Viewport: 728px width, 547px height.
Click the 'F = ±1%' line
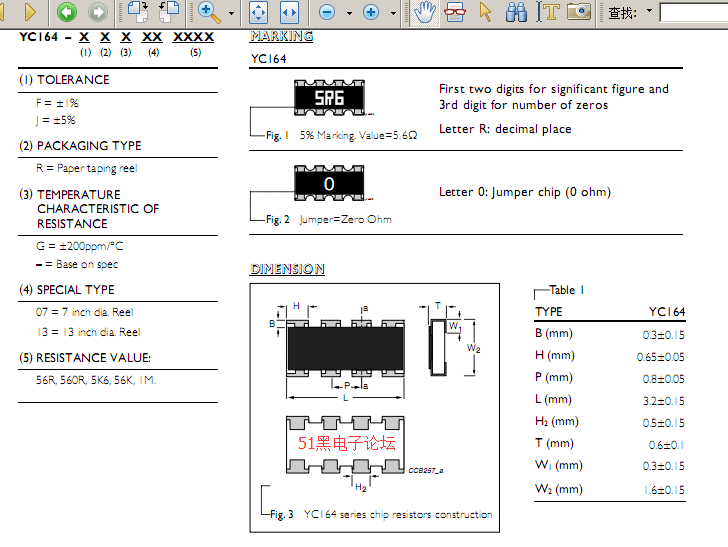(x=57, y=103)
